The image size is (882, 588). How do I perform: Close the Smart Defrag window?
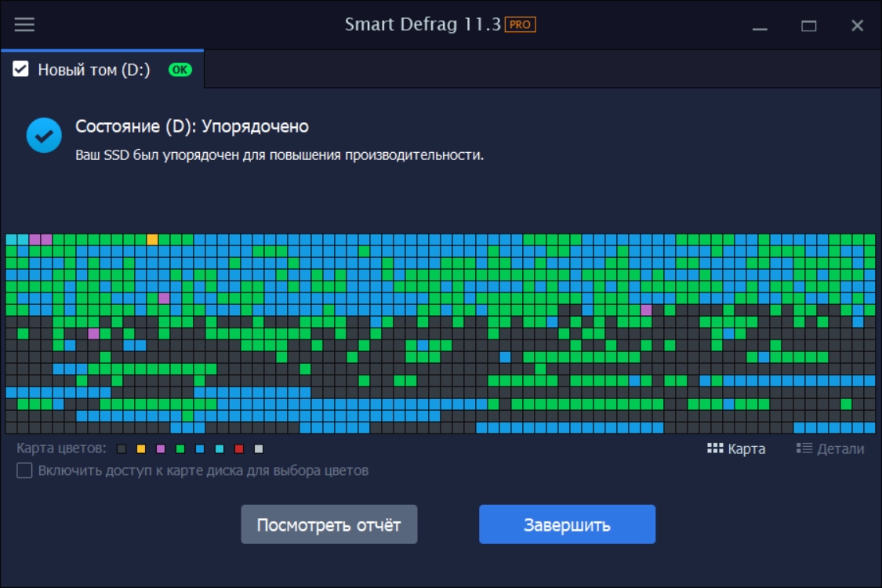tap(857, 26)
